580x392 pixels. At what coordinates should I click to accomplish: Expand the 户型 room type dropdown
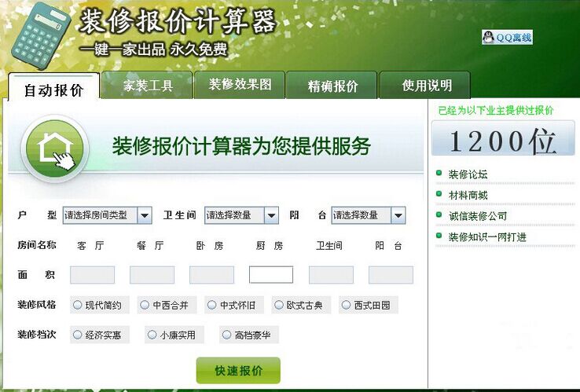145,215
